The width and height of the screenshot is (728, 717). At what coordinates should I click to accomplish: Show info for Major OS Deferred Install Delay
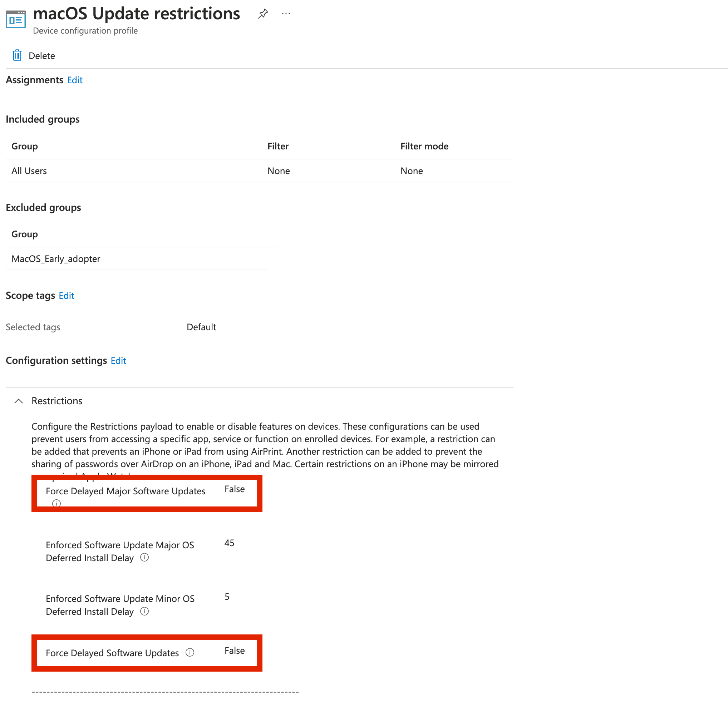pyautogui.click(x=144, y=557)
